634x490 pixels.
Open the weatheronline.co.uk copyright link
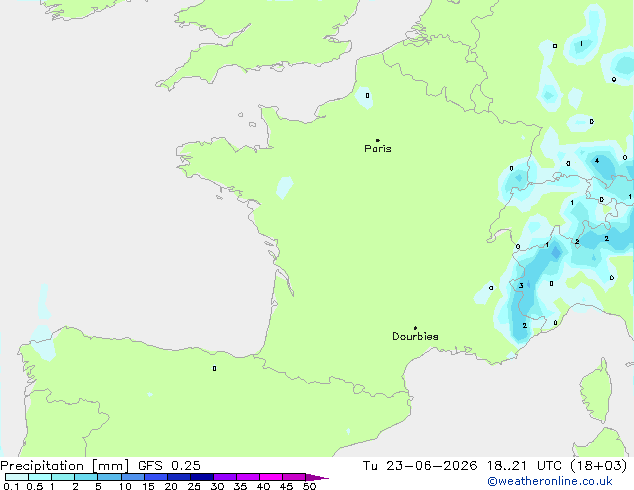click(x=550, y=481)
